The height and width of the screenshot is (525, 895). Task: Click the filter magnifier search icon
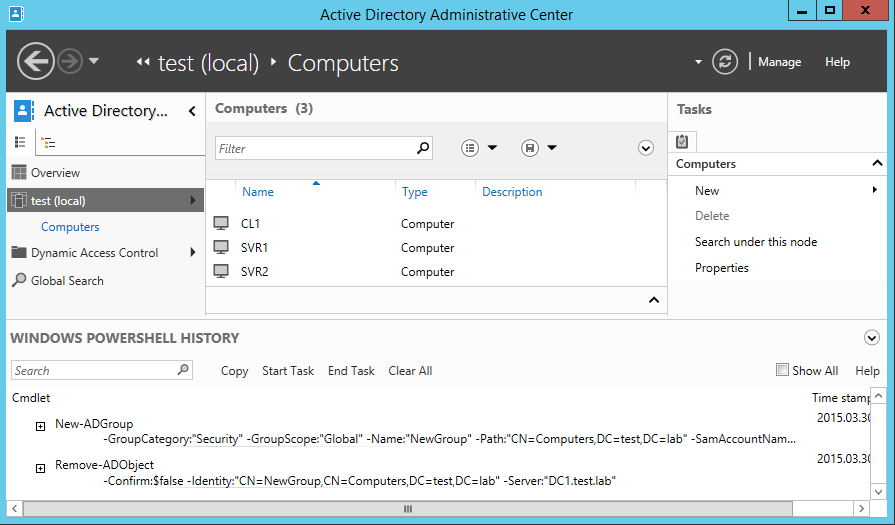(x=423, y=148)
